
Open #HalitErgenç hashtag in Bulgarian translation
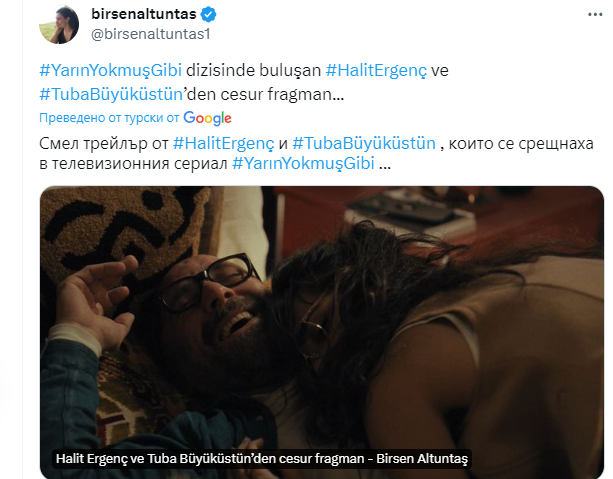(224, 144)
